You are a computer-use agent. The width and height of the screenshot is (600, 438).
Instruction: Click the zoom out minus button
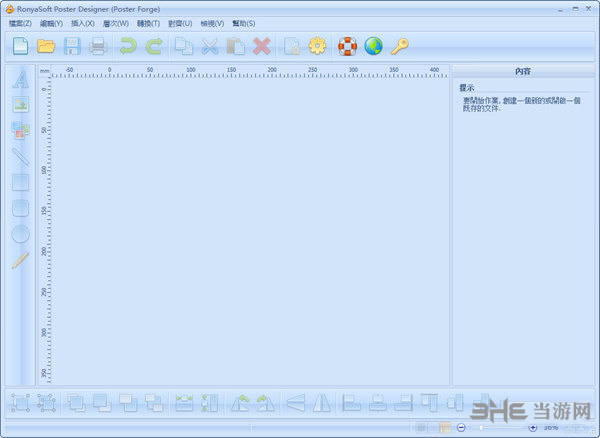(461, 427)
